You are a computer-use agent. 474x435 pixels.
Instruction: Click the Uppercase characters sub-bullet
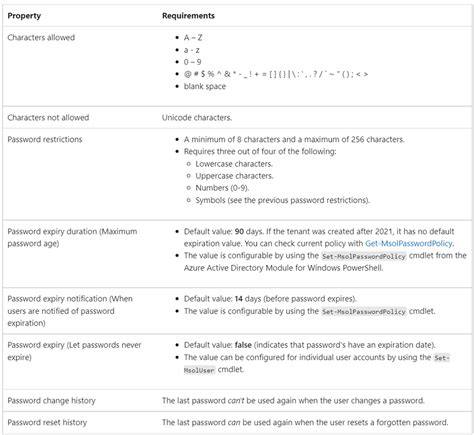click(x=234, y=176)
